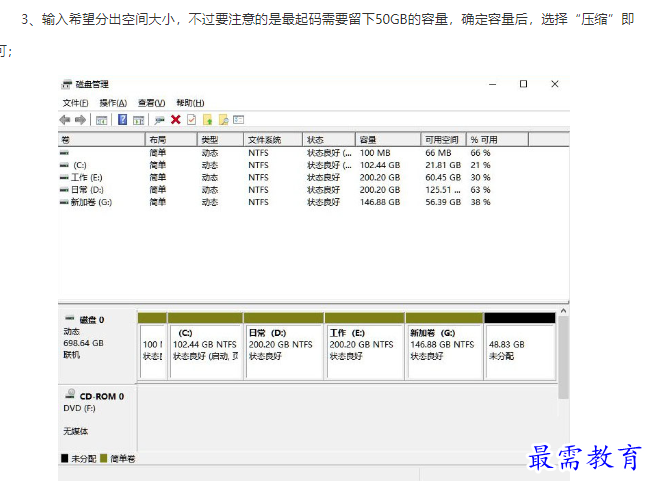Select the 日常 (D:) partition block
Viewport: 650px width, 489px height.
(x=284, y=346)
